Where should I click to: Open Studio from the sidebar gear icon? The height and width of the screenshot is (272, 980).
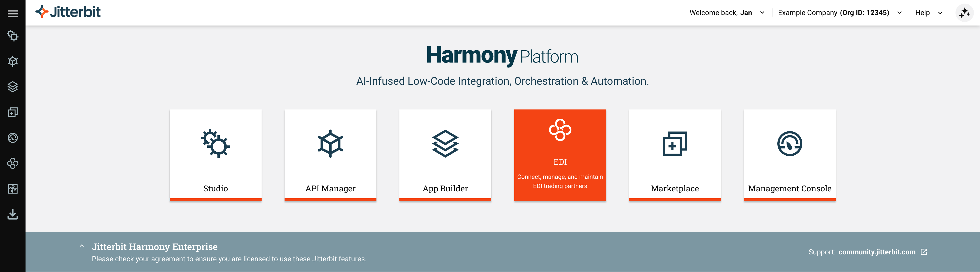point(13,36)
